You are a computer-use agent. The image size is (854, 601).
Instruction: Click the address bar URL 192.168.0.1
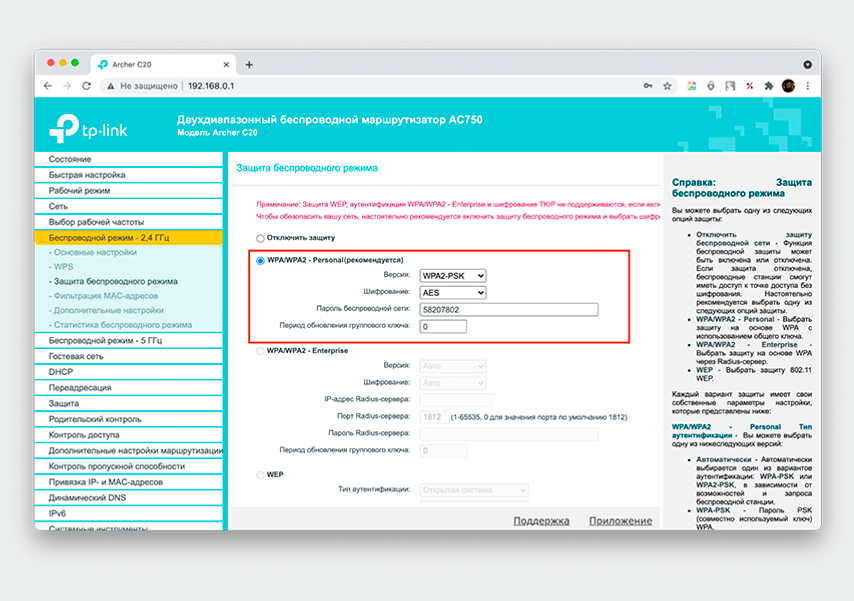click(211, 86)
